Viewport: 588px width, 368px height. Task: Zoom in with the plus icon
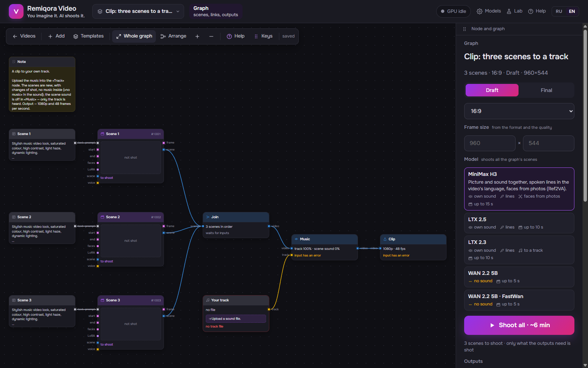(197, 36)
